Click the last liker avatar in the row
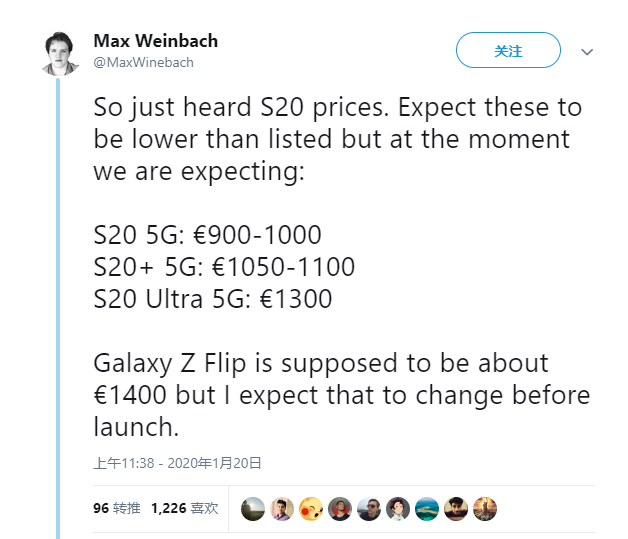The height and width of the screenshot is (539, 628). tap(485, 508)
